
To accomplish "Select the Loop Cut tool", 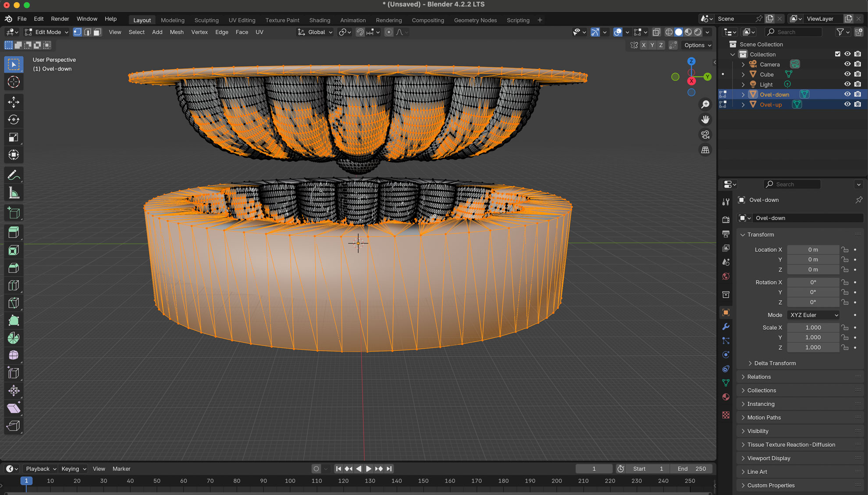I will pyautogui.click(x=14, y=285).
